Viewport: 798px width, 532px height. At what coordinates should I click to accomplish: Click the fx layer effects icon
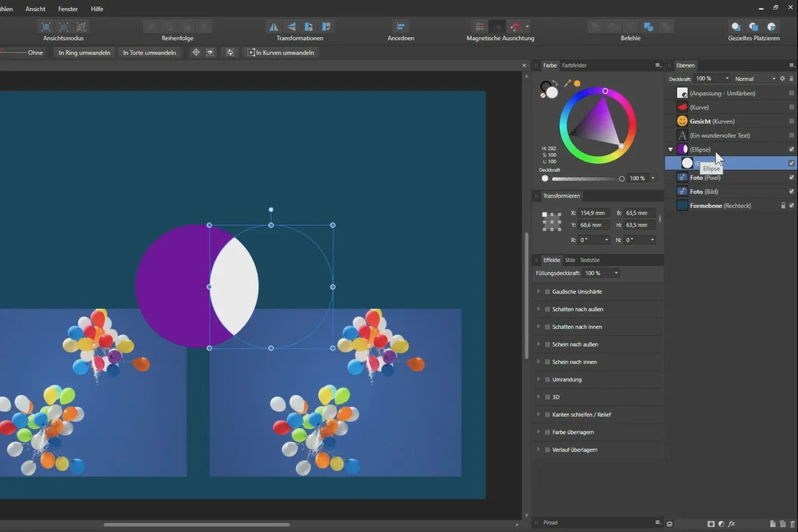pos(731,524)
